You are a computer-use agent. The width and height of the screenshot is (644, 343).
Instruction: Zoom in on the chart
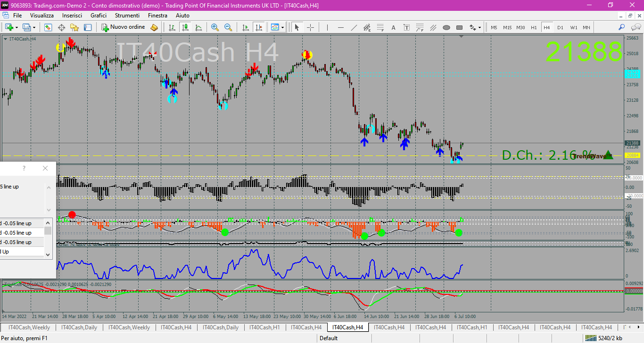215,27
